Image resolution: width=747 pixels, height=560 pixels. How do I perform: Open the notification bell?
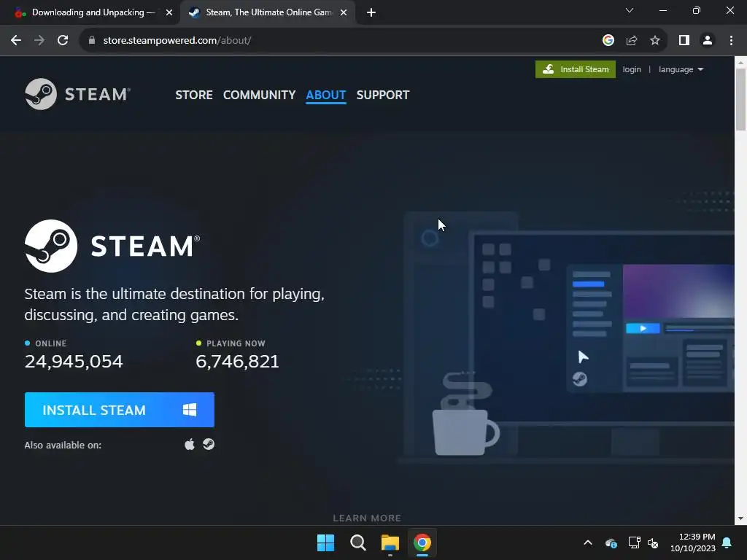(x=727, y=542)
